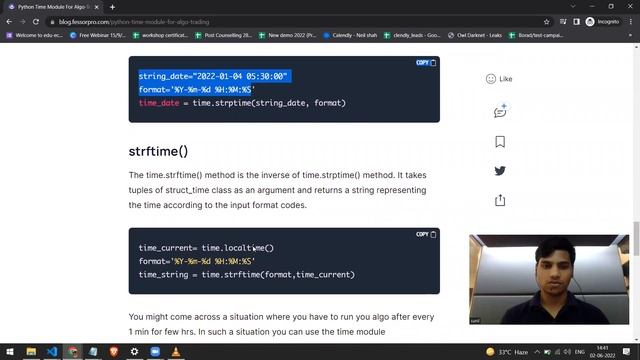Click the 'time_current= time.localtime()' code line
Image resolution: width=640 pixels, height=360 pixels.
[206, 248]
